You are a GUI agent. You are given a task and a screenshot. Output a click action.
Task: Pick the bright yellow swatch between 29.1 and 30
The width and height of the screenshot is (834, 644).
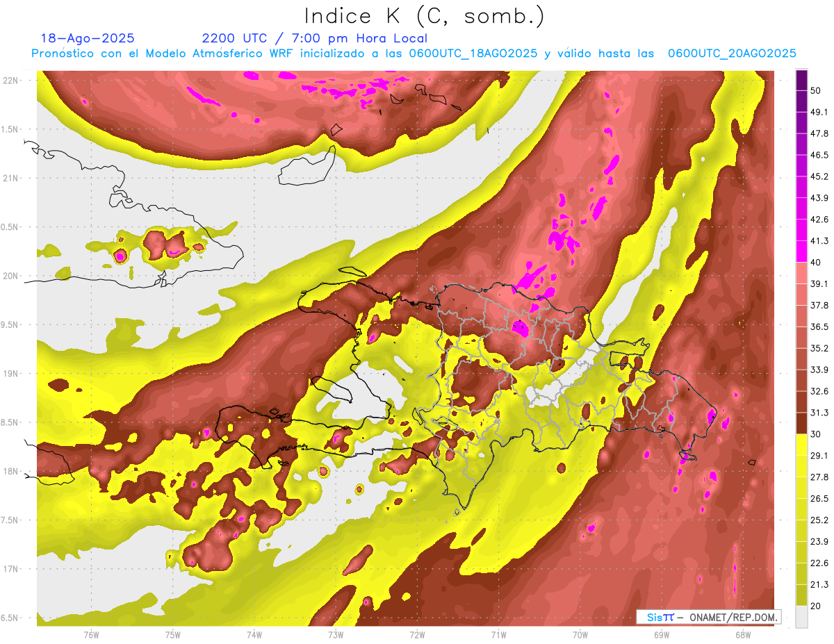coord(801,445)
